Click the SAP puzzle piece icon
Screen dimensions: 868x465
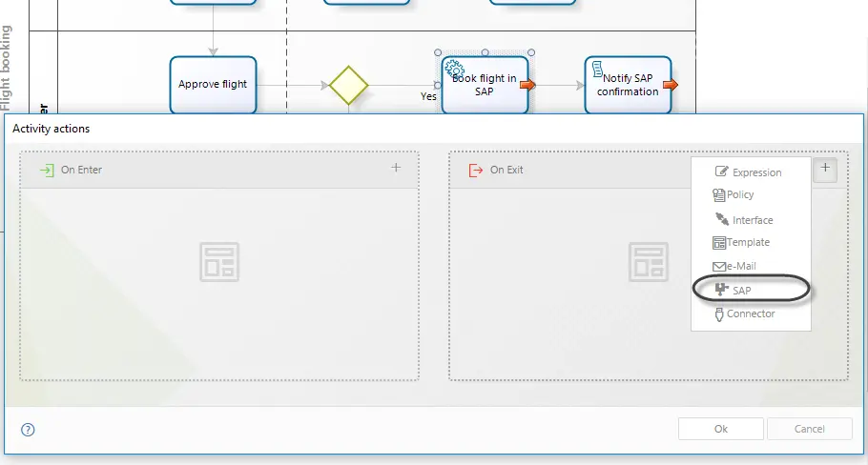point(721,289)
